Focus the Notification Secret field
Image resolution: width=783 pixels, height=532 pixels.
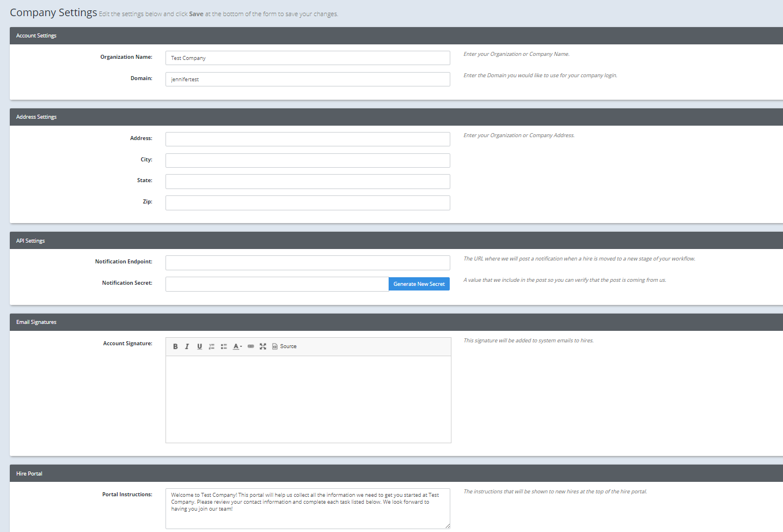[277, 284]
